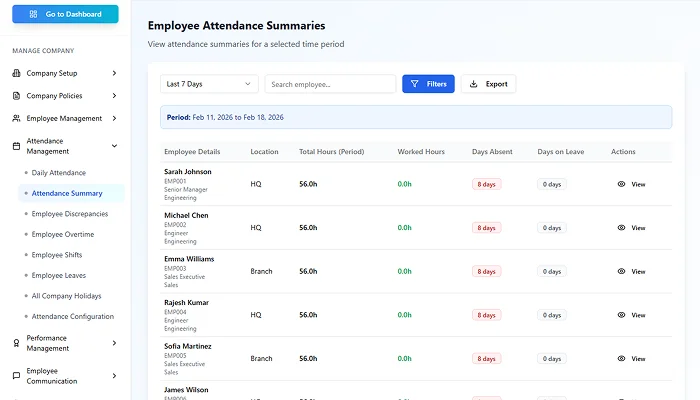Collapse the Attendance Management section chevron
Image resolution: width=700 pixels, height=400 pixels.
click(114, 146)
